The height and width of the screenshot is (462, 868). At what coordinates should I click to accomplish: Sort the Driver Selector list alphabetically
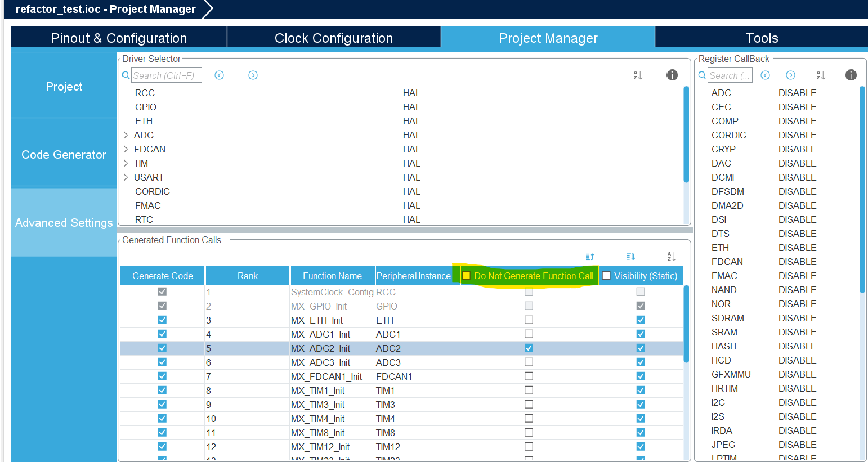click(x=638, y=75)
